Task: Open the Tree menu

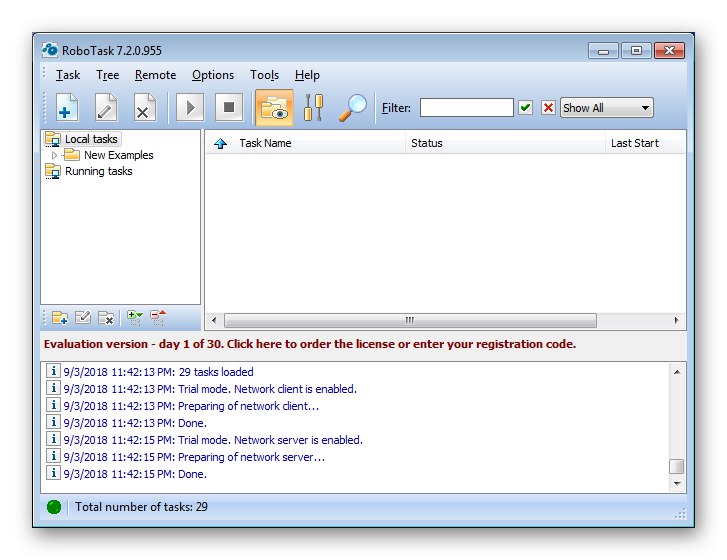Action: (x=108, y=75)
